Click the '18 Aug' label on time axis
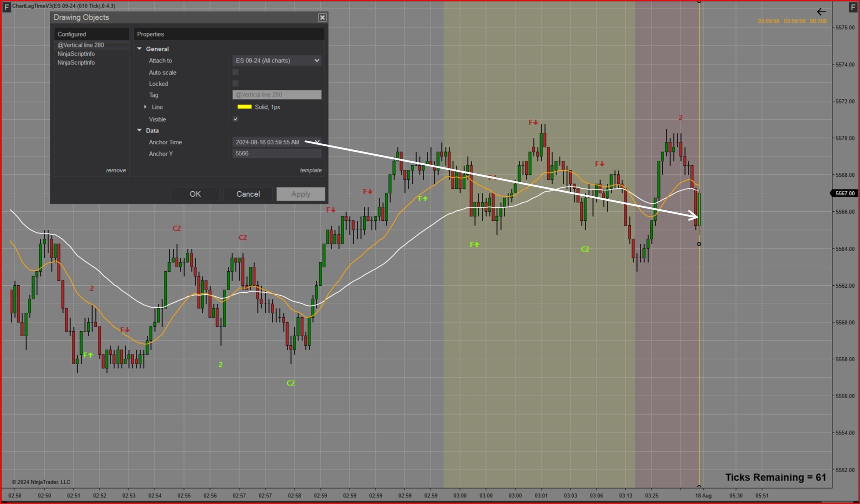 coord(703,496)
